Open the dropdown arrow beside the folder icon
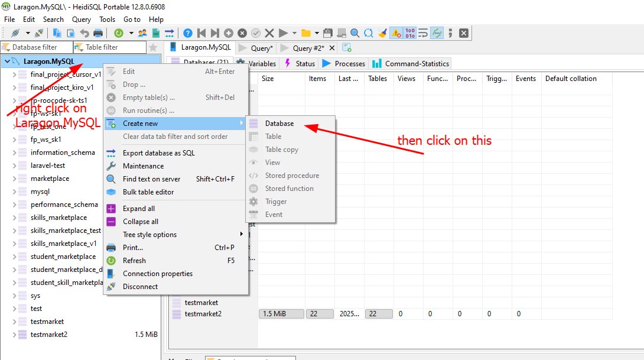644x360 pixels. click(317, 33)
